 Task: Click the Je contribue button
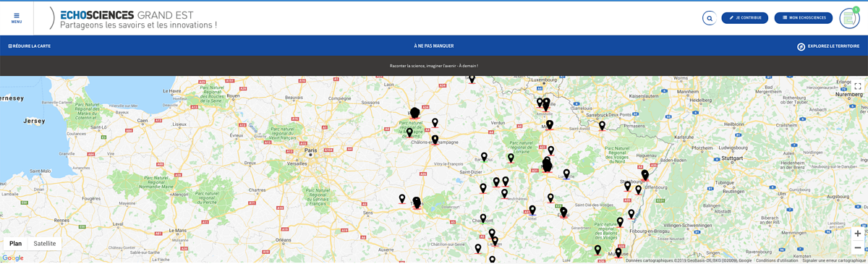(x=745, y=18)
